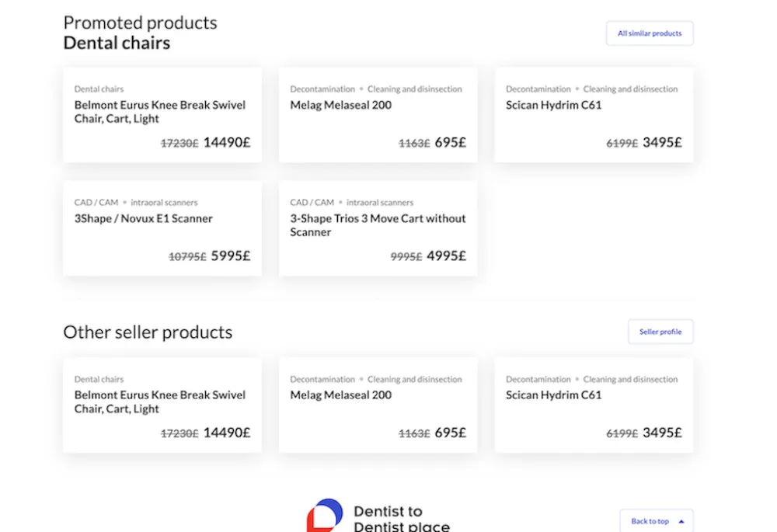Open Melag Melaseal 200 under Promoted products
Screen dimensions: 777x532
pyautogui.click(x=378, y=115)
